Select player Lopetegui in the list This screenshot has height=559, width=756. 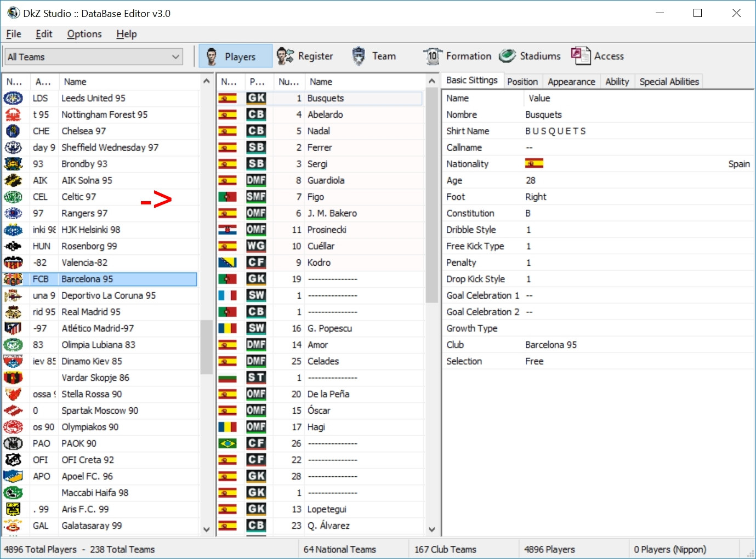coord(320,509)
